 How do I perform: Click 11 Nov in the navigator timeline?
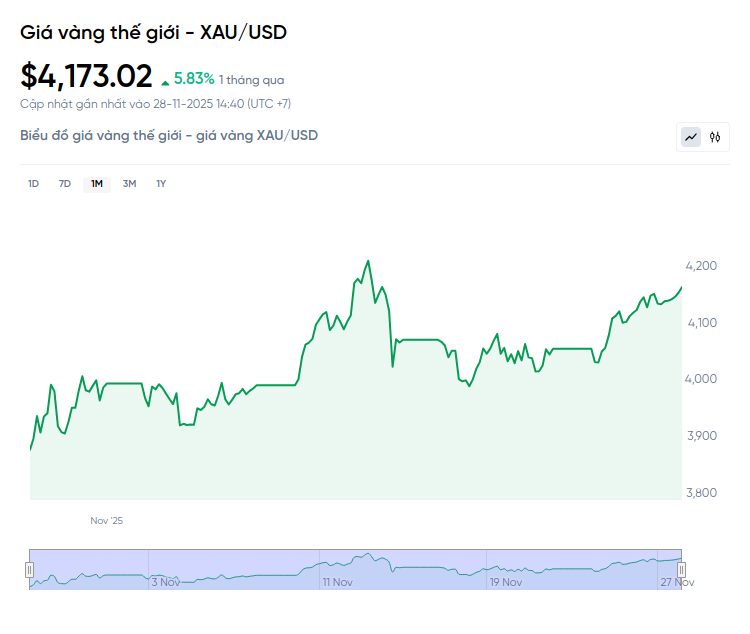[337, 581]
